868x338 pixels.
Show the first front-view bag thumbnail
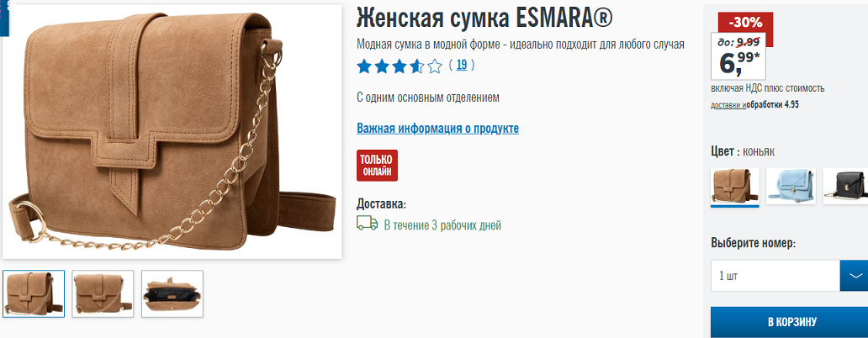[34, 293]
